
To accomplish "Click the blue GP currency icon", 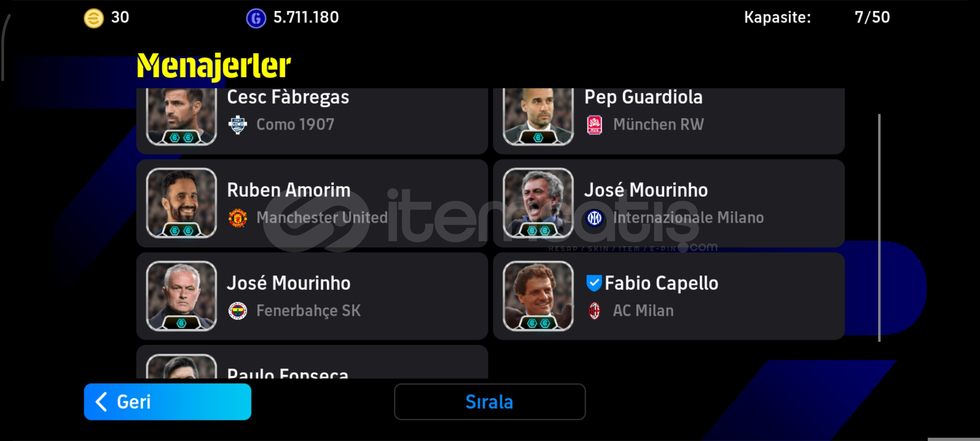I will [x=256, y=18].
